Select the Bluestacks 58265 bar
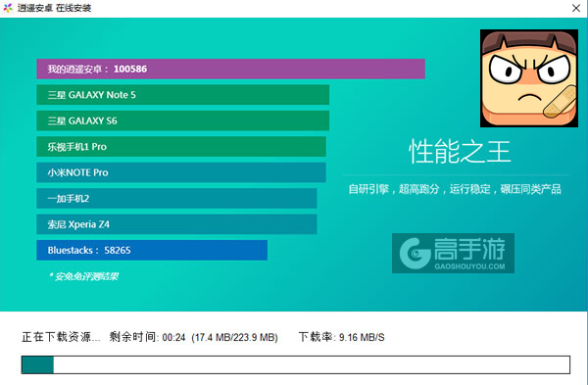This screenshot has height=385, width=588. (152, 250)
